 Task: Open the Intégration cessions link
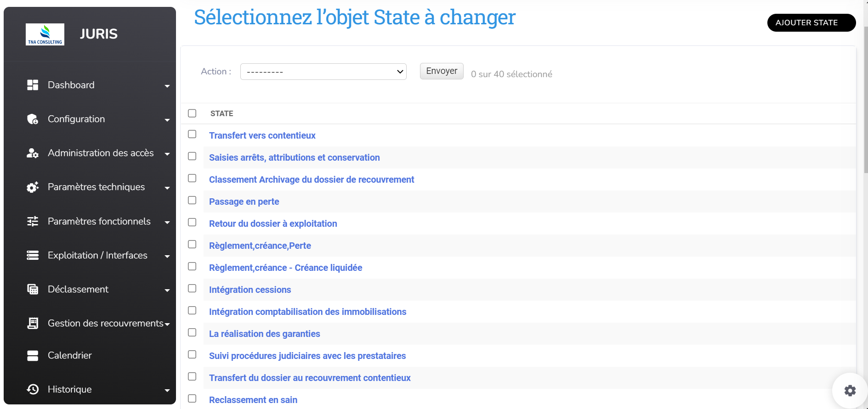[250, 290]
